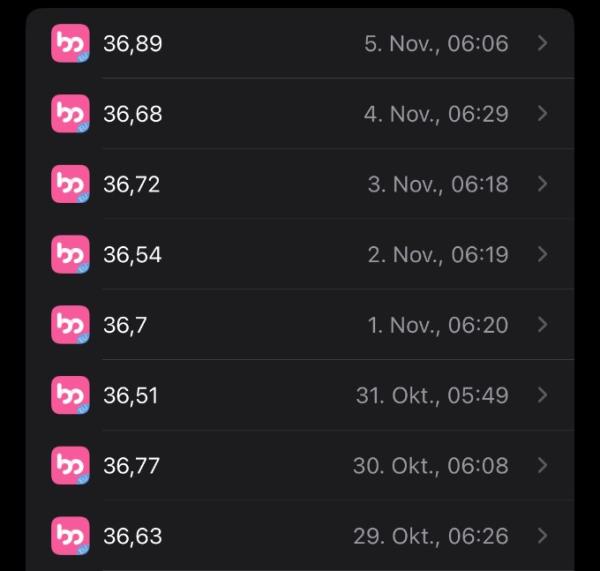Tap the pink app icon beside 36,68
Image resolution: width=600 pixels, height=571 pixels.
pos(70,114)
